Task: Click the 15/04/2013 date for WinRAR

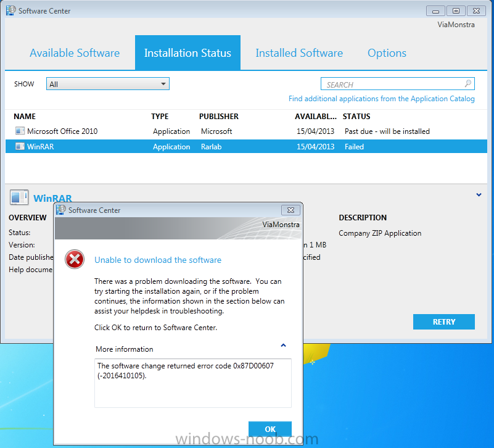Action: pos(315,147)
